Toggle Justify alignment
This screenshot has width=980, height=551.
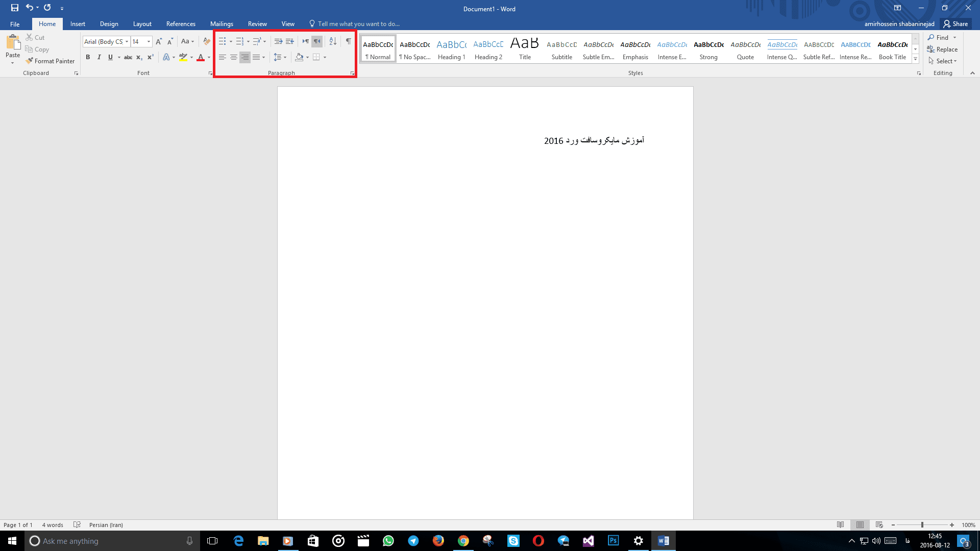tap(256, 57)
